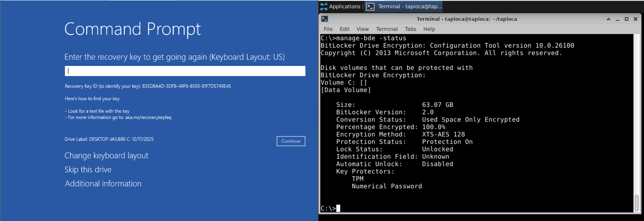
Task: Click the Continue button
Action: tap(291, 141)
